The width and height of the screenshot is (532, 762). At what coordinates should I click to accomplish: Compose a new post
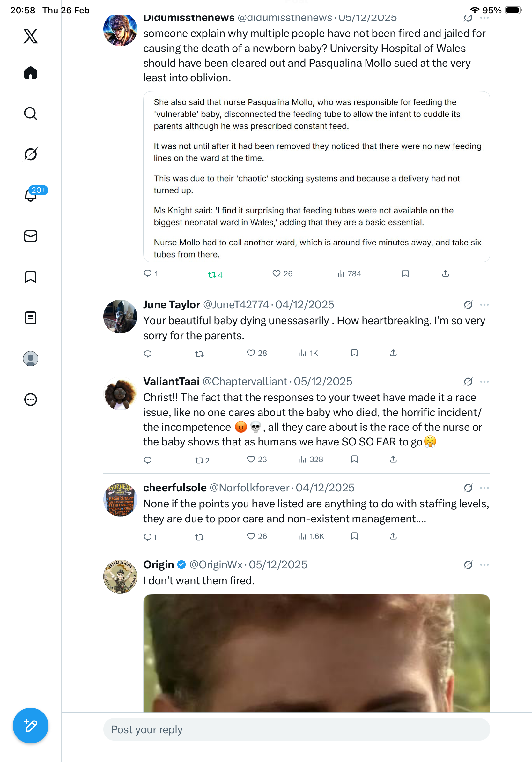(31, 726)
